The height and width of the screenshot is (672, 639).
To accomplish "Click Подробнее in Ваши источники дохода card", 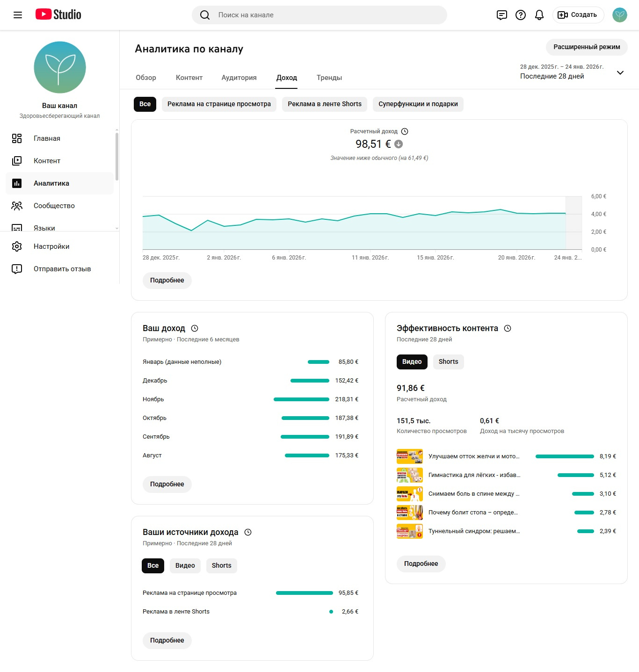I will coord(167,641).
